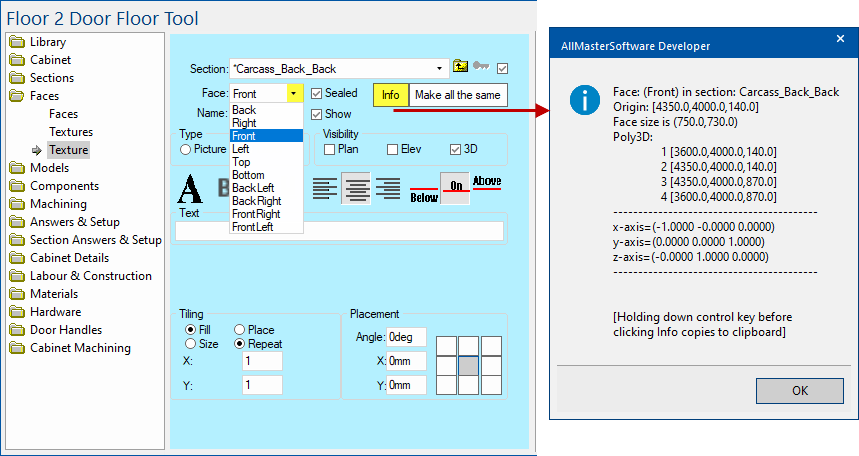Image resolution: width=859 pixels, height=456 pixels.
Task: Click the Text input field
Action: click(x=339, y=231)
